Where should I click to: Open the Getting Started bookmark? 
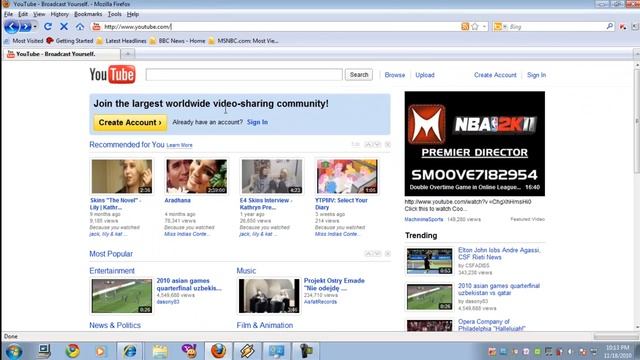point(70,41)
